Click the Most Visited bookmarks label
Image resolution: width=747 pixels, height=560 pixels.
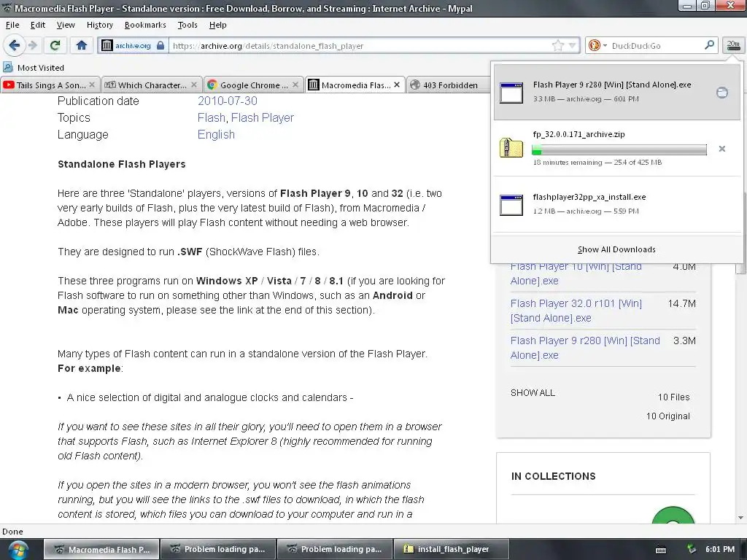41,68
